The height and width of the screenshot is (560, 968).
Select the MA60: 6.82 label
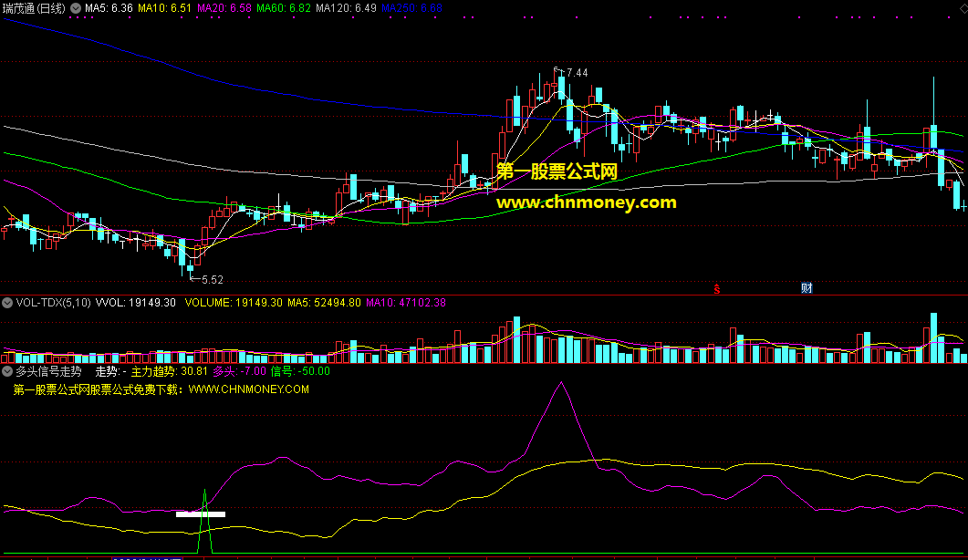(x=284, y=8)
